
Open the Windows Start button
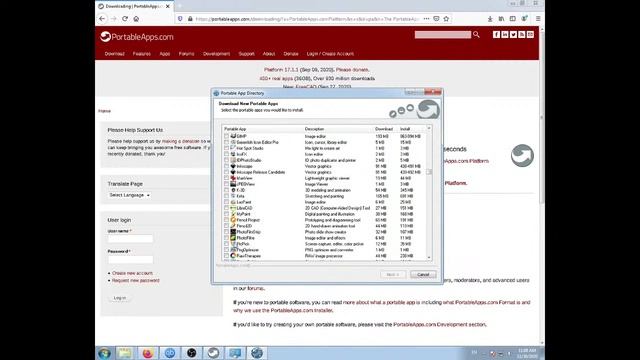(x=104, y=353)
